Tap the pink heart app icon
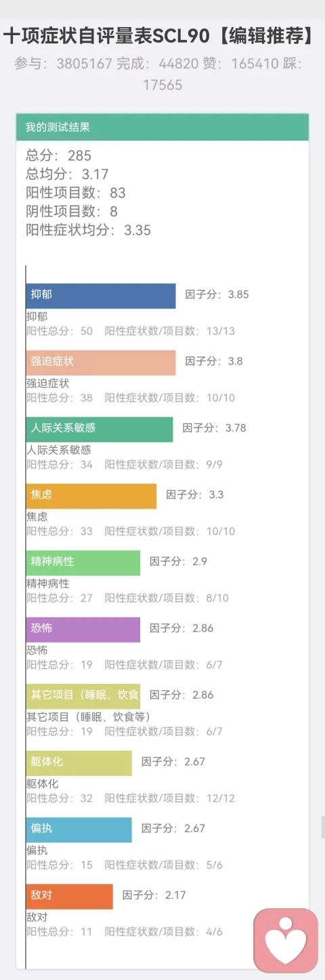 286,941
